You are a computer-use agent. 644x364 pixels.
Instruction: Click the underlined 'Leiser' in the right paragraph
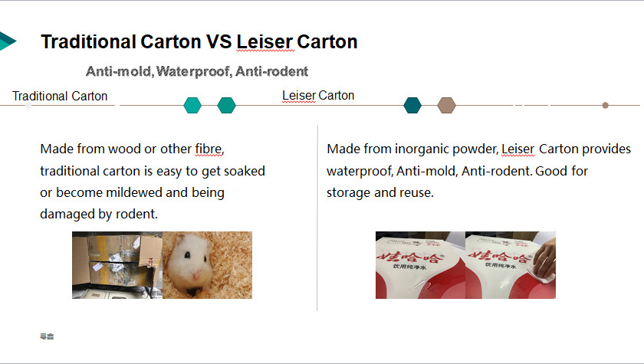[x=518, y=149]
